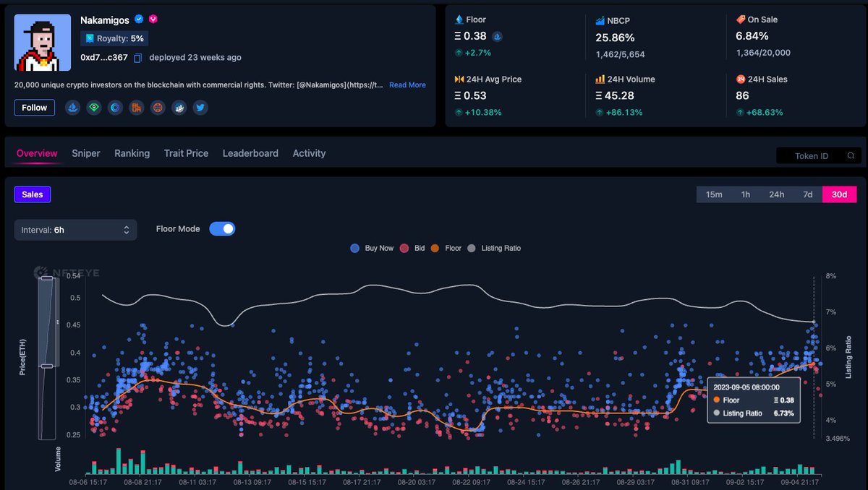Click the On Sale price tag icon
The image size is (868, 490).
point(741,20)
